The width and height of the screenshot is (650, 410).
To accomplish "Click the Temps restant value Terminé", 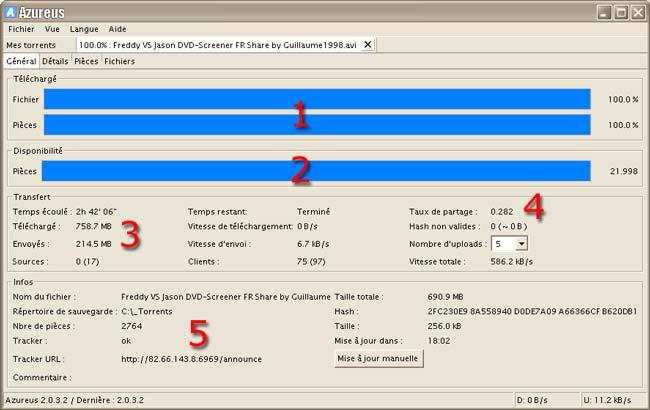I will coord(313,211).
